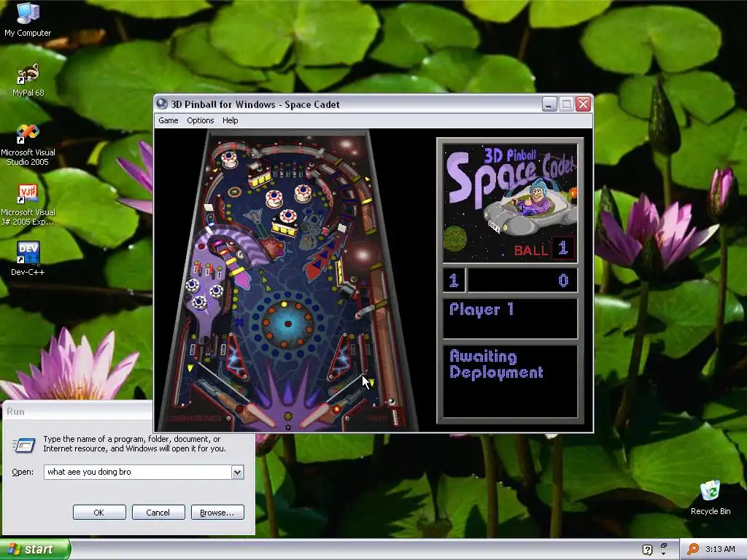Select the Recycle Bin icon
The image size is (747, 560).
click(x=710, y=497)
